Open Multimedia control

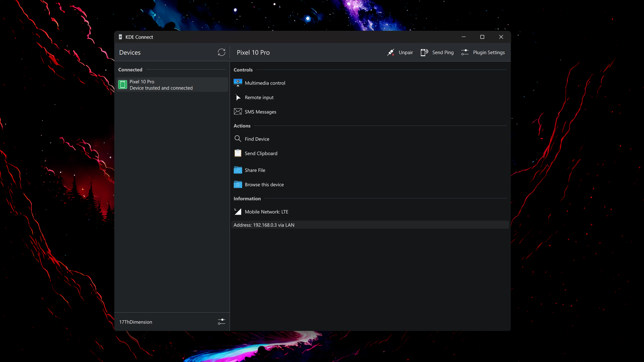click(x=265, y=83)
